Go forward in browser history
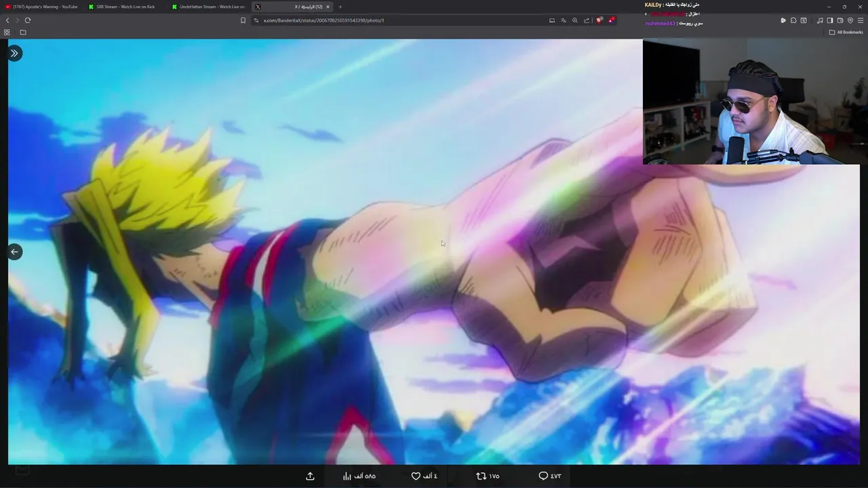The height and width of the screenshot is (488, 868). click(x=18, y=20)
